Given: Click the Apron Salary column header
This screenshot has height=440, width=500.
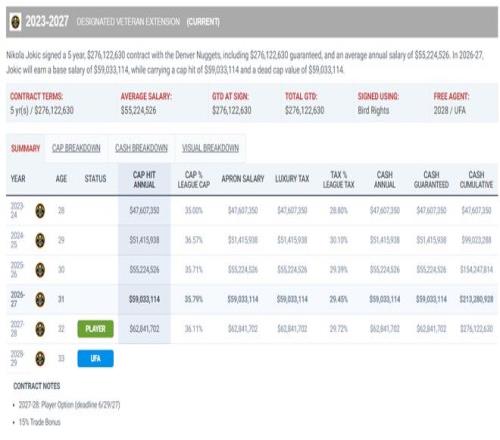Looking at the screenshot, I should pyautogui.click(x=243, y=179).
